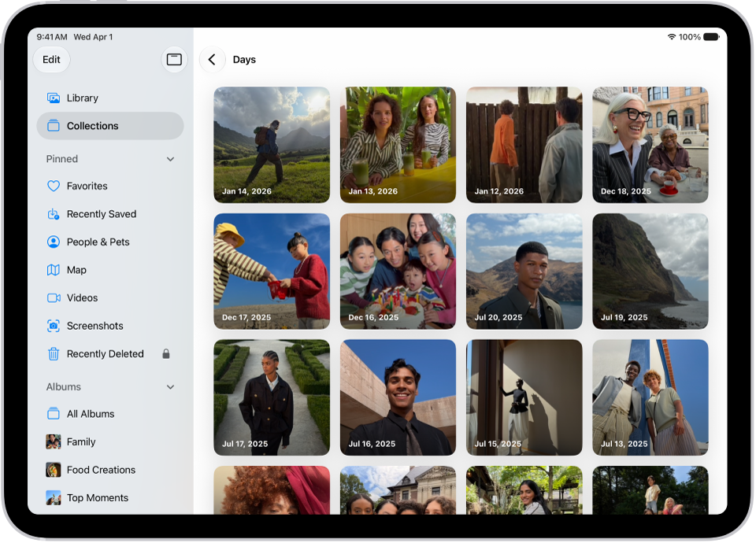
Task: Collapse the Albums section chevron
Action: (x=170, y=387)
